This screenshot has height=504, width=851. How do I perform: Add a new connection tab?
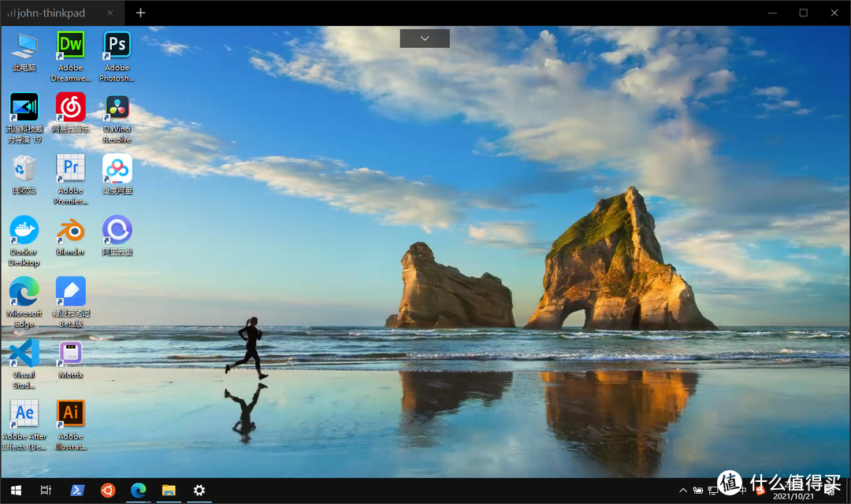140,13
